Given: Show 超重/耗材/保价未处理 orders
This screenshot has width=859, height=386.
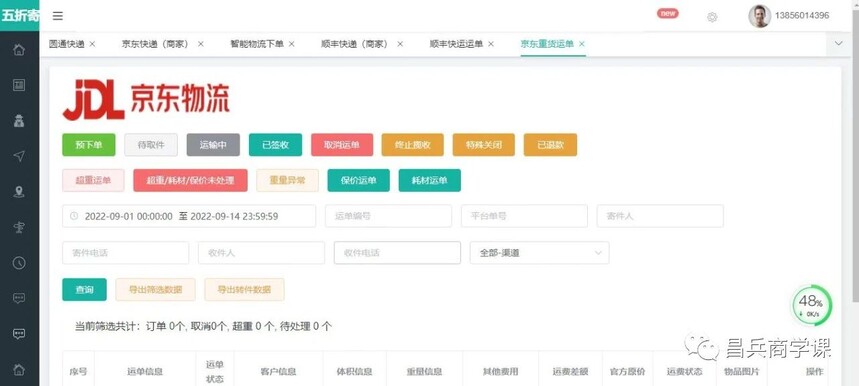Looking at the screenshot, I should (190, 180).
